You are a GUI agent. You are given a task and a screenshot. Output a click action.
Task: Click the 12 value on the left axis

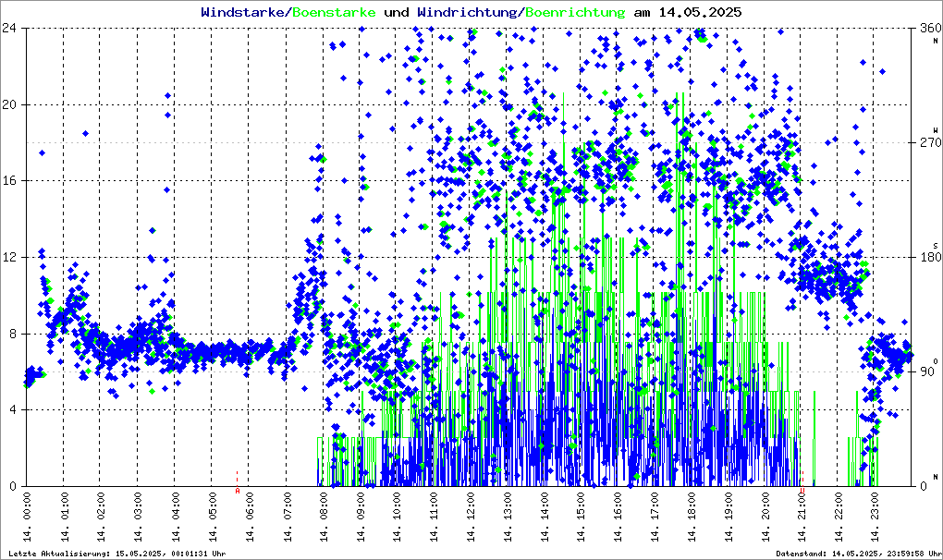pyautogui.click(x=12, y=257)
